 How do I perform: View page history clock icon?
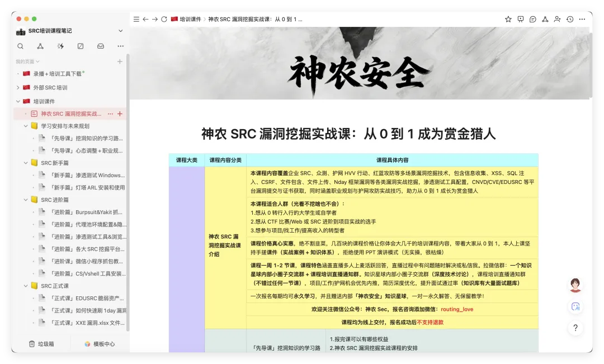(x=570, y=19)
